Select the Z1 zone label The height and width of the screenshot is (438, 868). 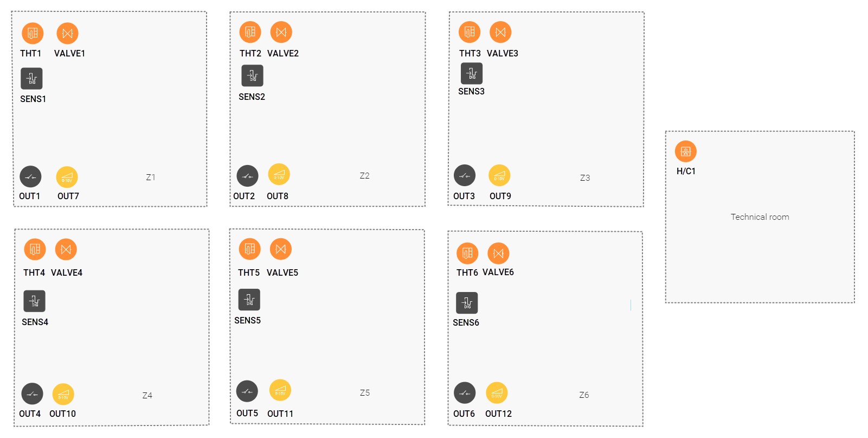(x=151, y=177)
